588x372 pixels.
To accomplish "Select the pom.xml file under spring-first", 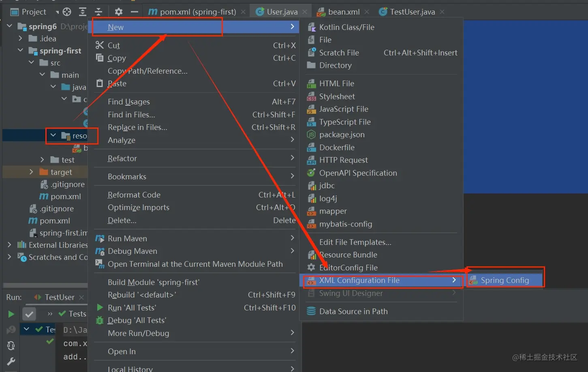I will pyautogui.click(x=66, y=196).
